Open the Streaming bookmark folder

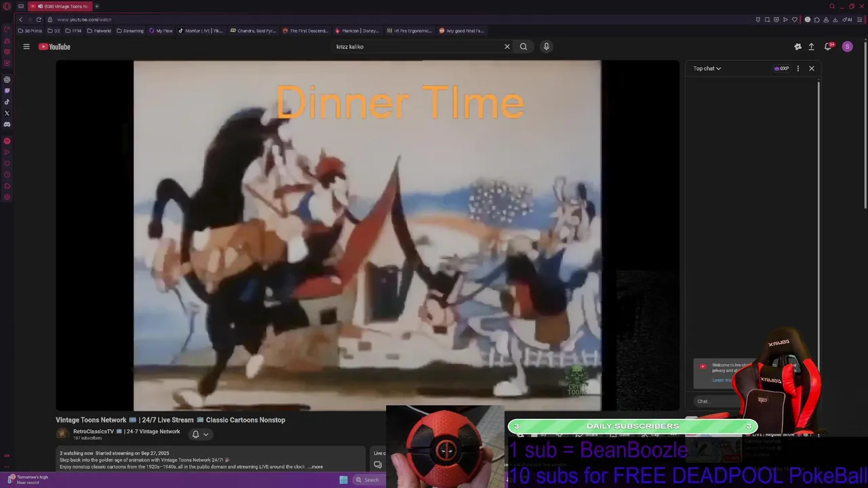pos(130,30)
